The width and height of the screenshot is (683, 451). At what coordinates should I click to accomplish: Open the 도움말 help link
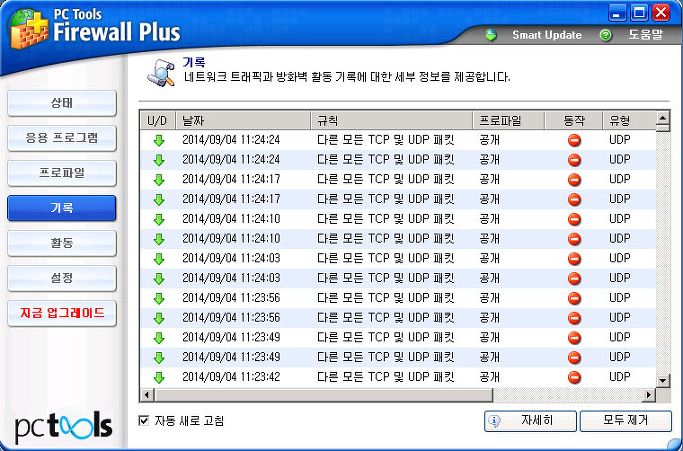645,35
